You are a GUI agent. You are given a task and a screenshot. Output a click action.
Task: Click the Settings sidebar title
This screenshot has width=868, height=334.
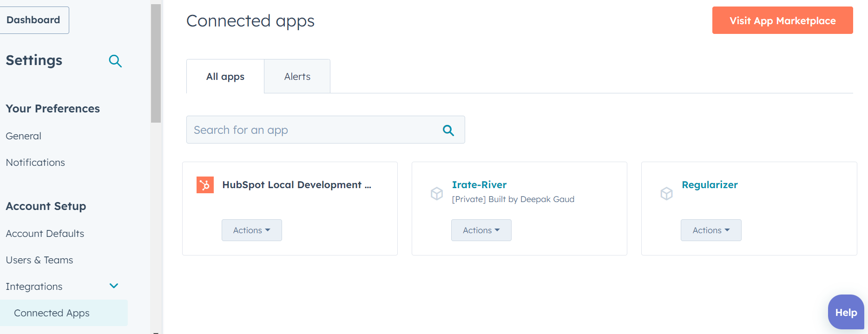pos(34,60)
